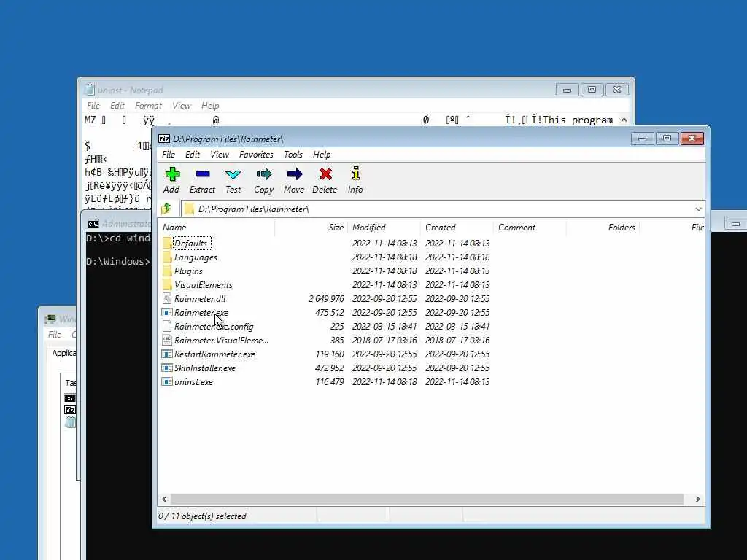Click the scroll left arrow
This screenshot has height=560, width=747.
pos(164,499)
